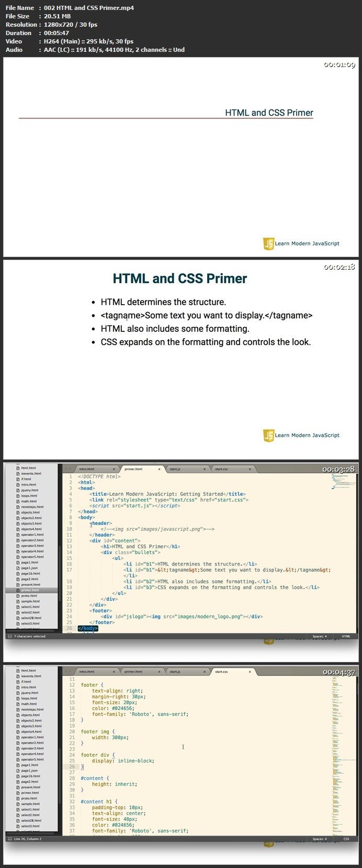Click the panel switcher icon left of 'Line 26, Column 2'
Viewport: 362px width, 868px height.
tap(9, 839)
